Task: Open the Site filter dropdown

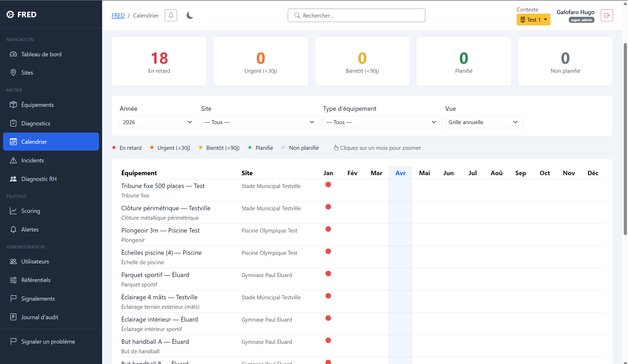Action: (260, 122)
